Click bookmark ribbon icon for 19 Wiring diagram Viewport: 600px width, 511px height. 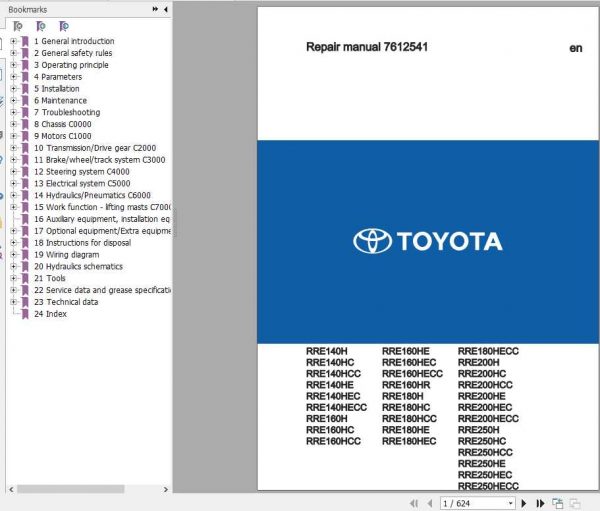(x=25, y=255)
